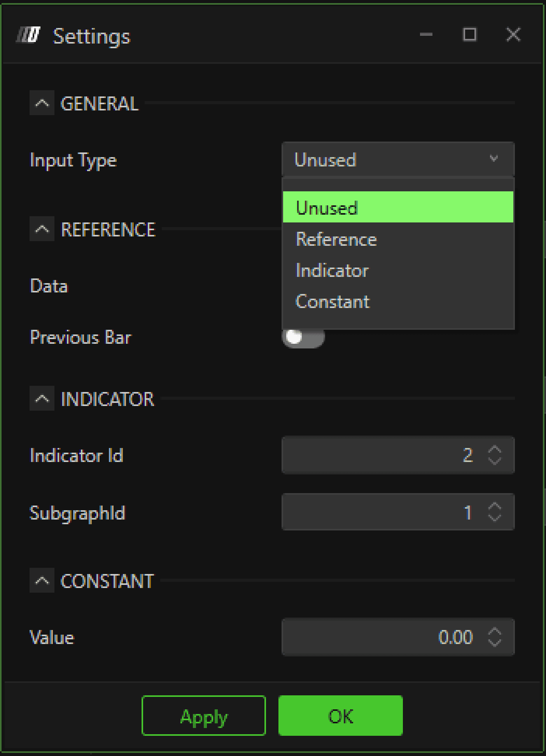Toggle the Previous Bar switch
Viewport: 546px width, 756px height.
[303, 337]
